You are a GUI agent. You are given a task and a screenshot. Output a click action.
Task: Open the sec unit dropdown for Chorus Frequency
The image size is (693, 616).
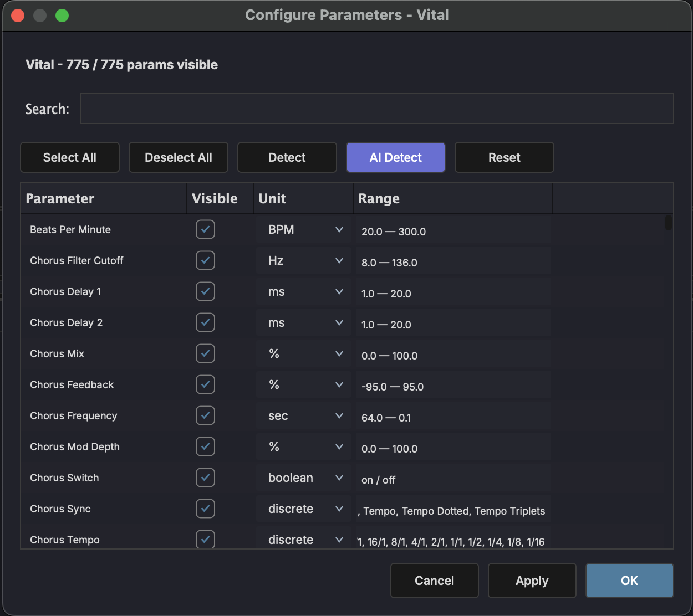[339, 415]
